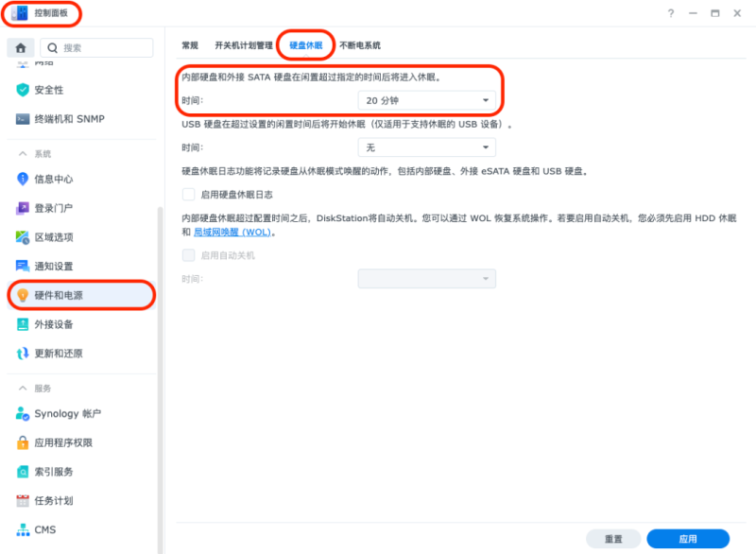Screen dimensions: 756x554
Task: Open 登录门户 portal icon
Action: (23, 208)
